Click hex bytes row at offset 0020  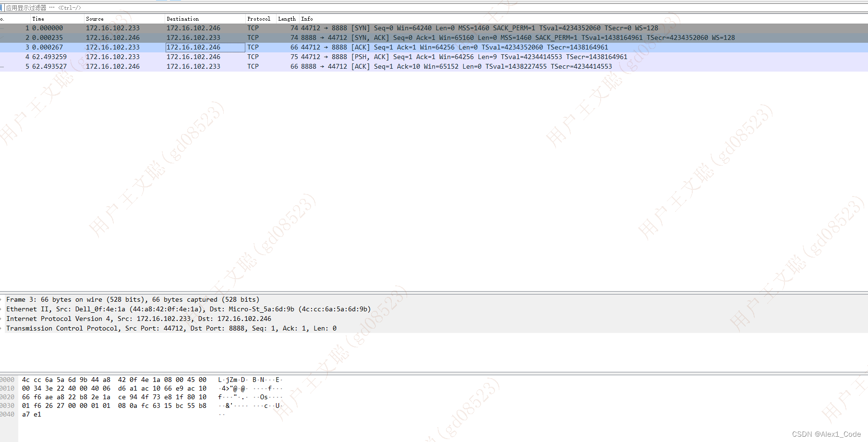[x=114, y=397]
